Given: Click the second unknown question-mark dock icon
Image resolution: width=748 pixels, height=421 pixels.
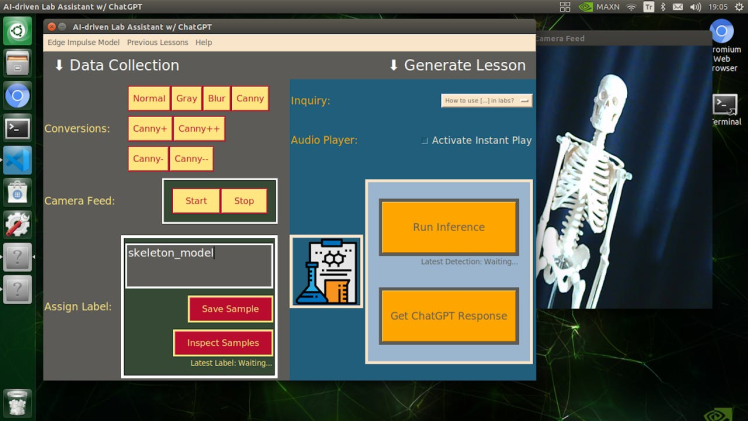Looking at the screenshot, I should pyautogui.click(x=18, y=289).
